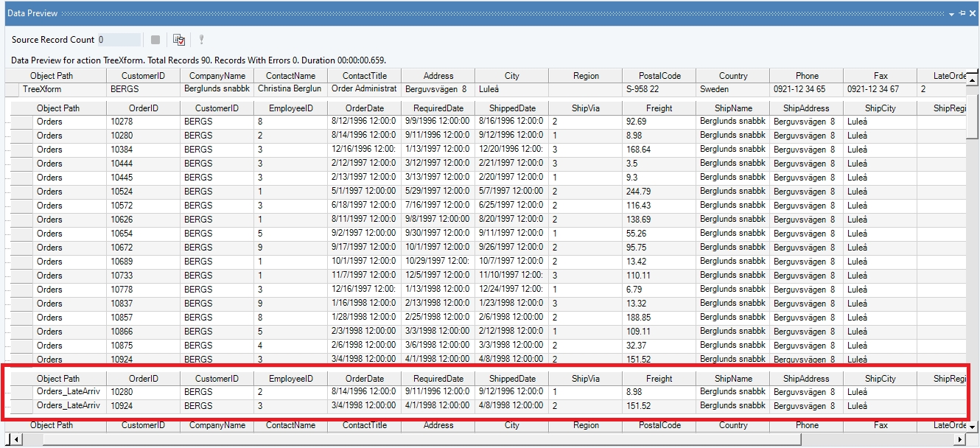This screenshot has width=980, height=448.
Task: Click the Stop preview square icon
Action: click(155, 40)
